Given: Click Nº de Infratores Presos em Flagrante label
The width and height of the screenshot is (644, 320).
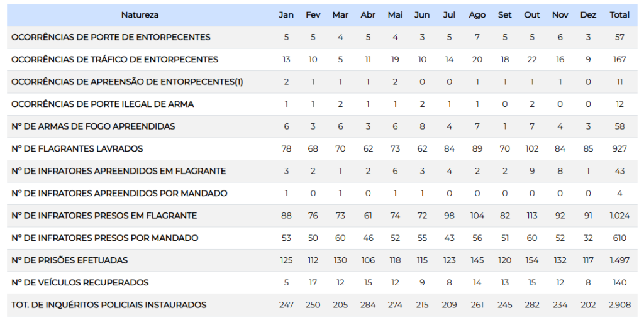Looking at the screenshot, I should click(104, 216).
